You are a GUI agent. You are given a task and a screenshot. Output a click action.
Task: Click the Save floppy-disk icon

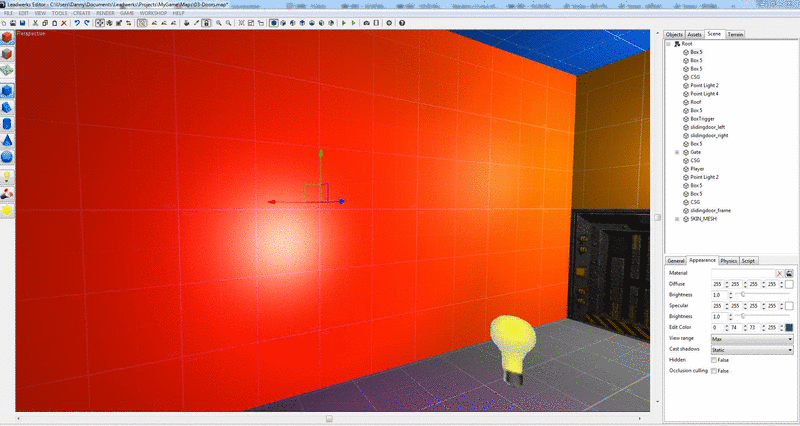click(22, 23)
